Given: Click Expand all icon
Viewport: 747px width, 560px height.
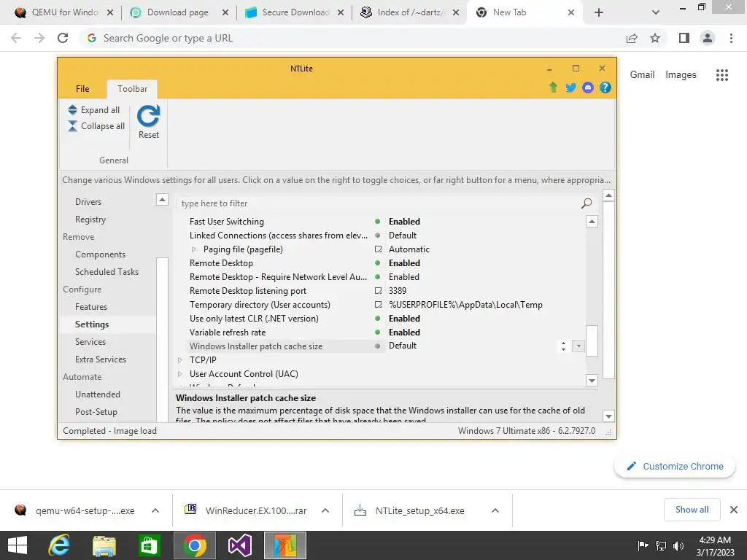Looking at the screenshot, I should 72,110.
